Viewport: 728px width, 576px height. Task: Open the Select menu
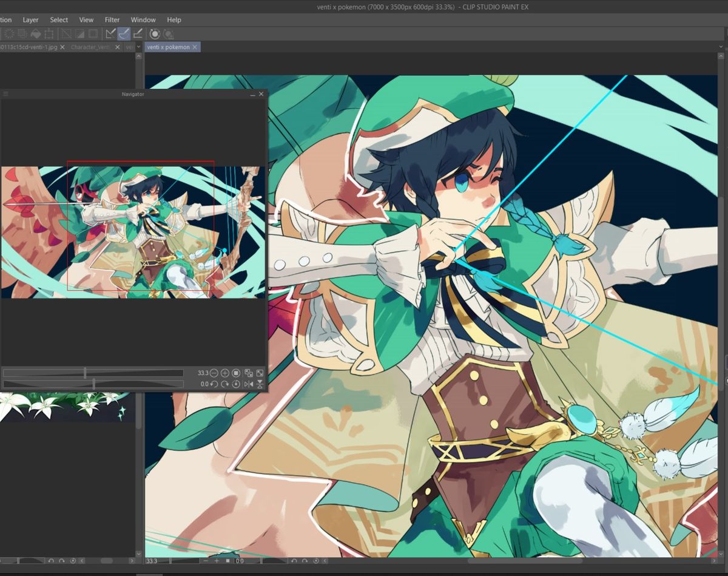click(x=59, y=20)
